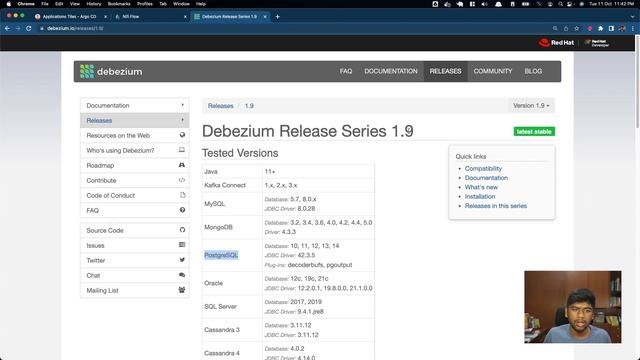Viewport: 640px width, 360px height.
Task: Click the GitHub icon beside Source Code
Action: pos(182,230)
